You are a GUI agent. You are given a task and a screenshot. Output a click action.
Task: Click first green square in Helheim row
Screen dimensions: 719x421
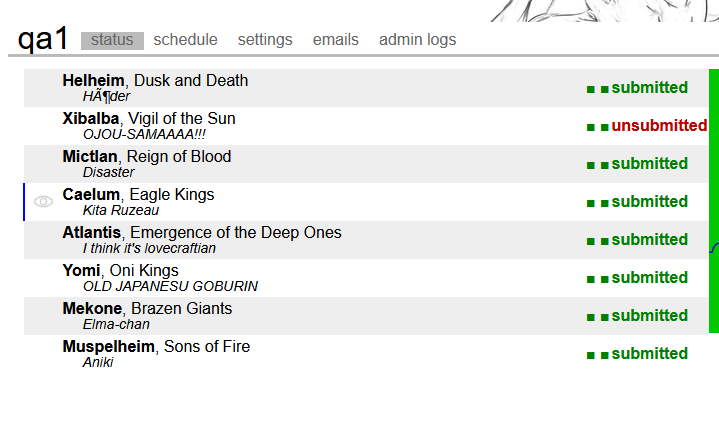point(591,89)
